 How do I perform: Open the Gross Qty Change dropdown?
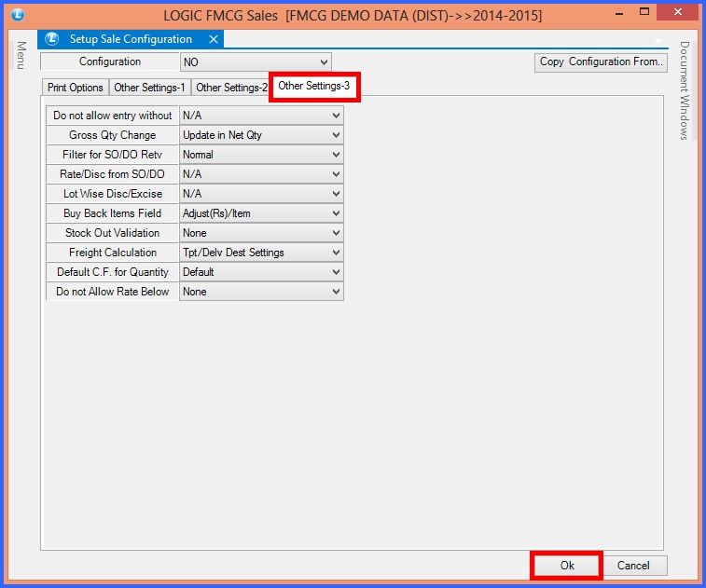coord(261,135)
